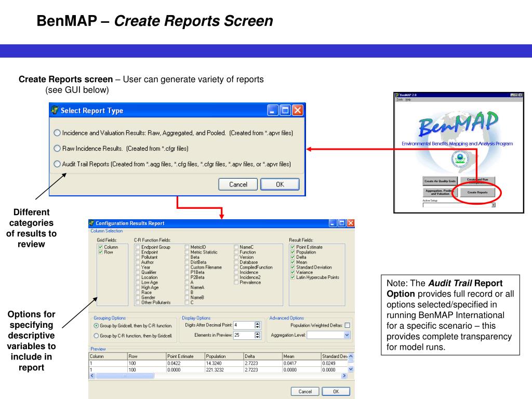Click OK in Select Report Type dialog
This screenshot has width=532, height=399.
[280, 184]
